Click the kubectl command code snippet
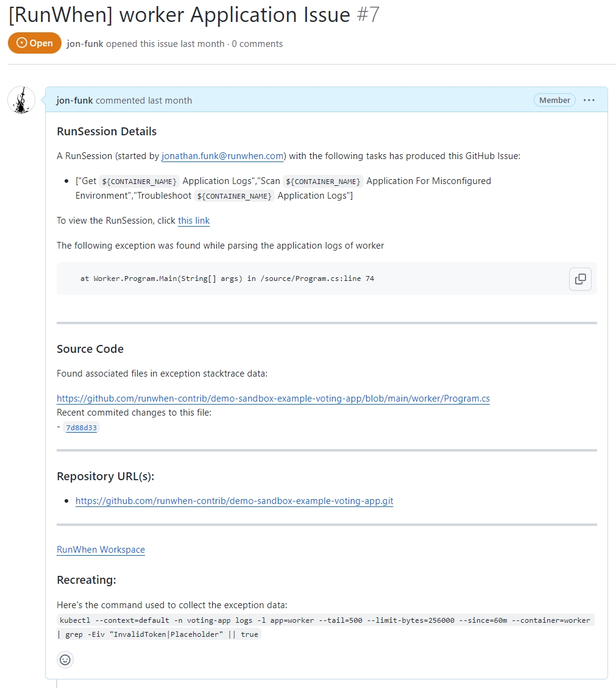This screenshot has width=616, height=688. point(325,620)
